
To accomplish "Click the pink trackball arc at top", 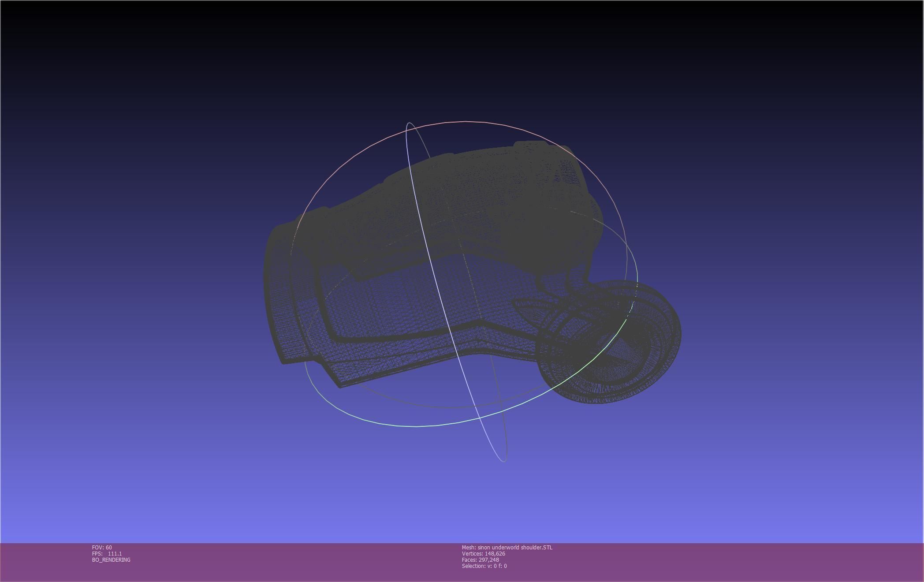I will (x=466, y=121).
